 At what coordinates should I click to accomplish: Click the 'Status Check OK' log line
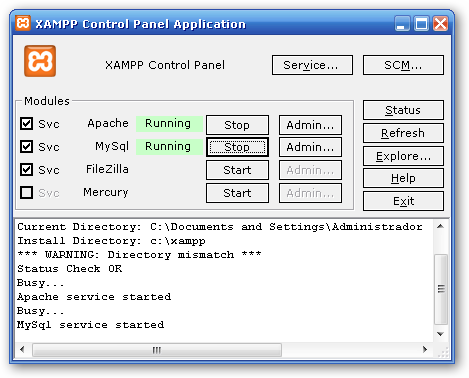pyautogui.click(x=69, y=269)
